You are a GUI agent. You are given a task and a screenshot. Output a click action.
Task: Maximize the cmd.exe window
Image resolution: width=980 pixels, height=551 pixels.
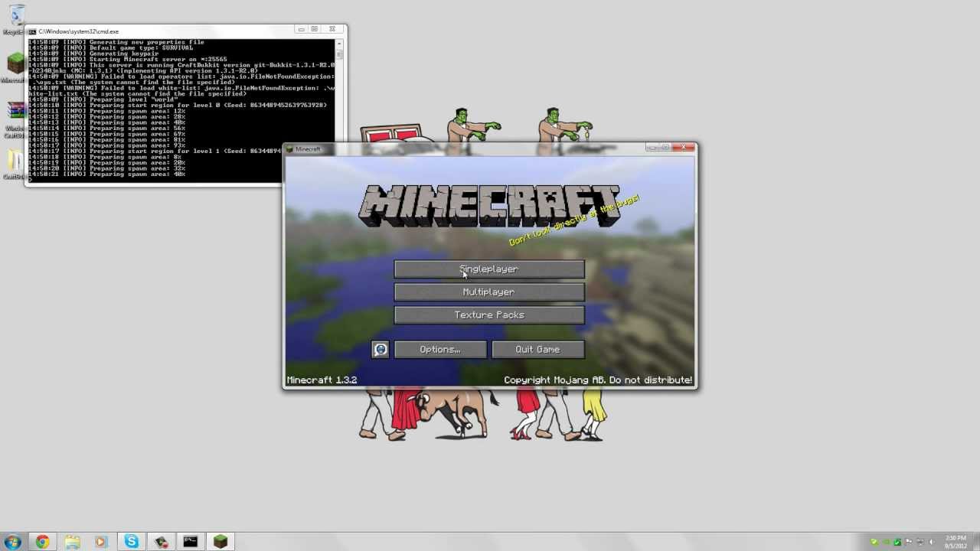[315, 30]
